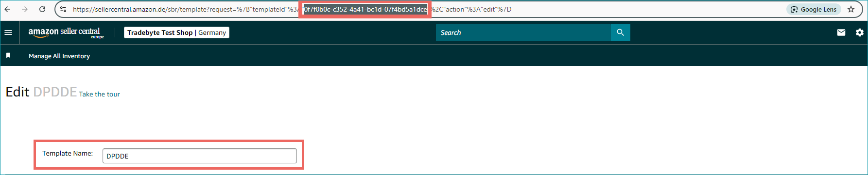
Task: Reload the page with the refresh icon
Action: (42, 9)
